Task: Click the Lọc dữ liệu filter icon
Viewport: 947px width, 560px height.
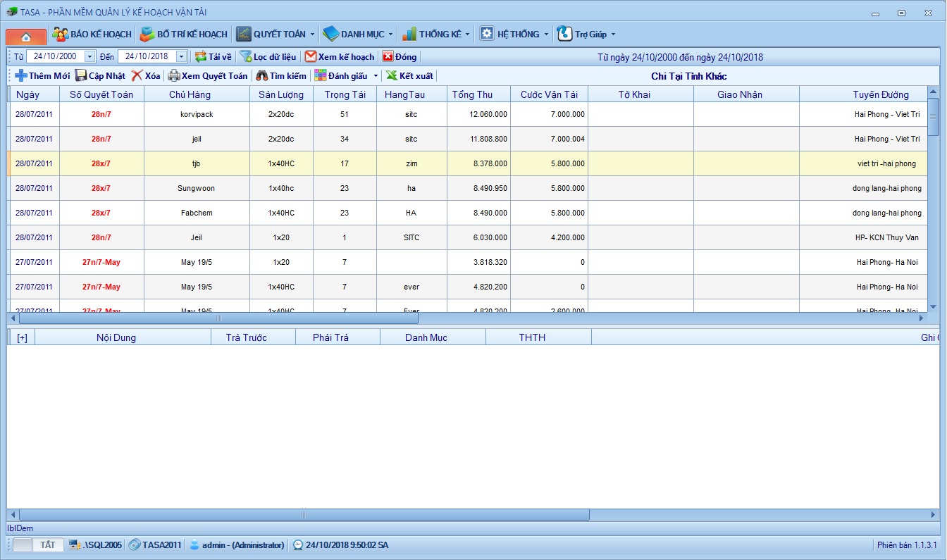Action: coord(245,56)
